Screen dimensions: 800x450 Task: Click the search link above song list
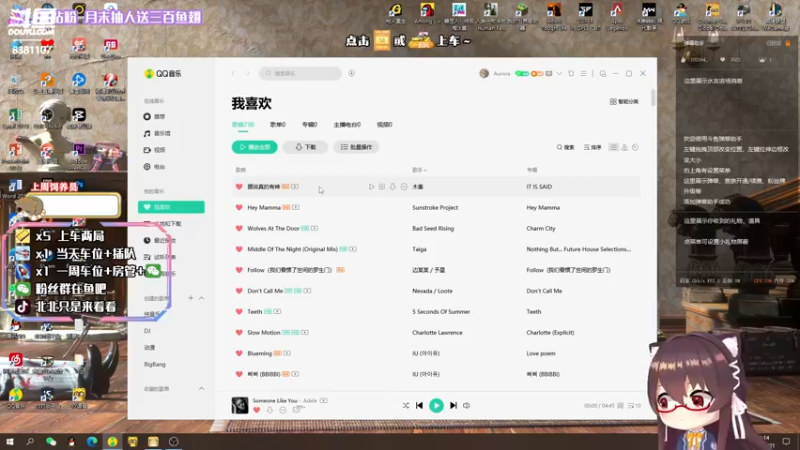coord(565,147)
